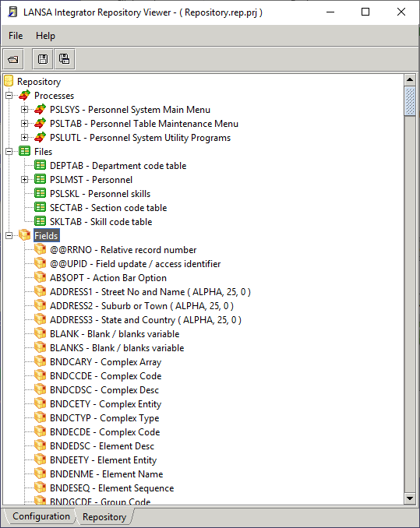The height and width of the screenshot is (528, 420).
Task: Collapse the Fields tree node
Action: pos(9,235)
